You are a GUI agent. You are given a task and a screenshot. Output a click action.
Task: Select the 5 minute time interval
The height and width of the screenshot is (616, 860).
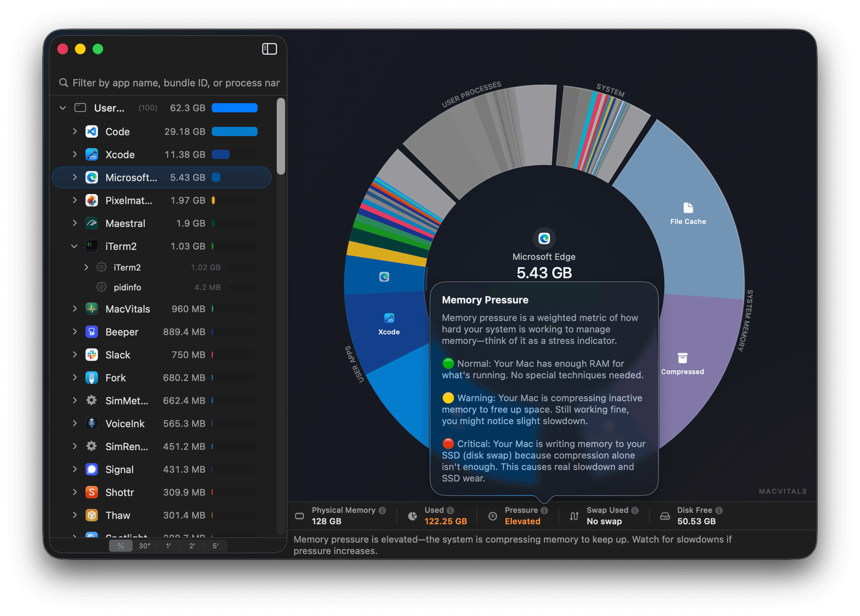point(216,546)
